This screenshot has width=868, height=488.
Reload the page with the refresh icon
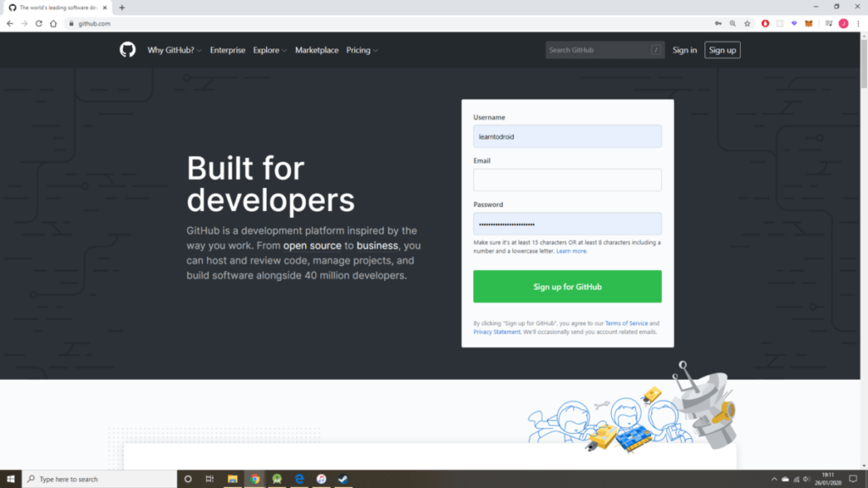[x=39, y=24]
